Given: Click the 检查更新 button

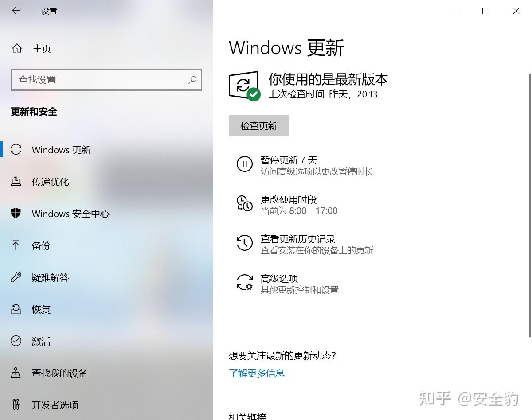Looking at the screenshot, I should pos(258,125).
